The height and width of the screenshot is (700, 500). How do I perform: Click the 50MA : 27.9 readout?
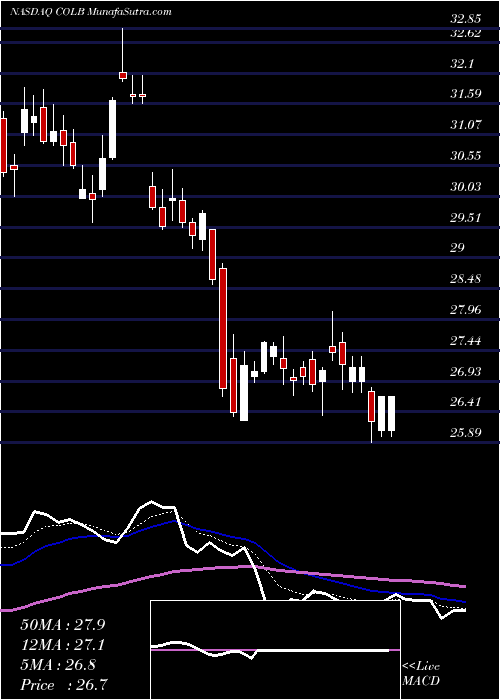(63, 625)
